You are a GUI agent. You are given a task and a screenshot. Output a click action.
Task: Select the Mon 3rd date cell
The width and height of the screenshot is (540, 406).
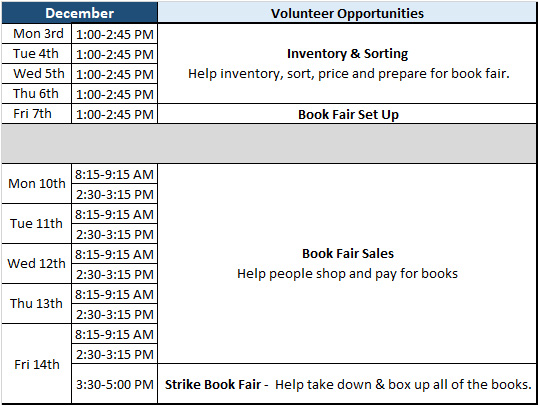[x=37, y=33]
